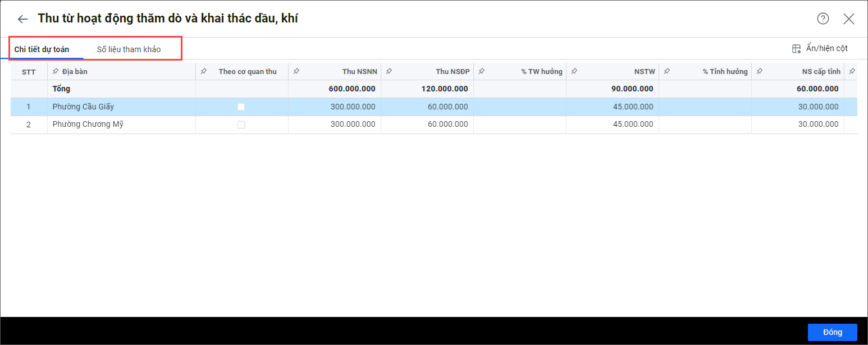Switch to Số liệu tham khảo tab

pyautogui.click(x=129, y=49)
